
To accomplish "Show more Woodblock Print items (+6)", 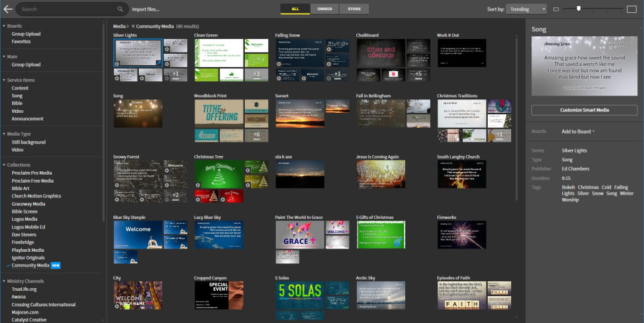I will 256,135.
